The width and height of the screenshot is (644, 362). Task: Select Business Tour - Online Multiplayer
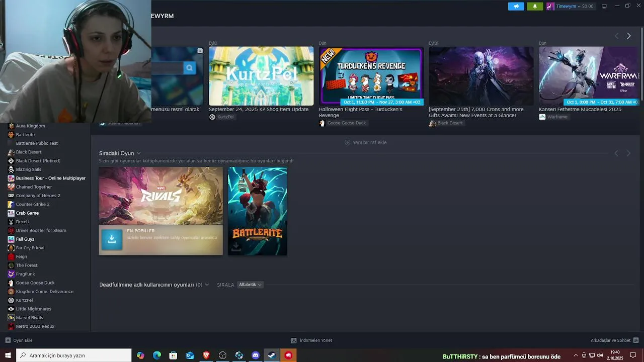pos(50,178)
